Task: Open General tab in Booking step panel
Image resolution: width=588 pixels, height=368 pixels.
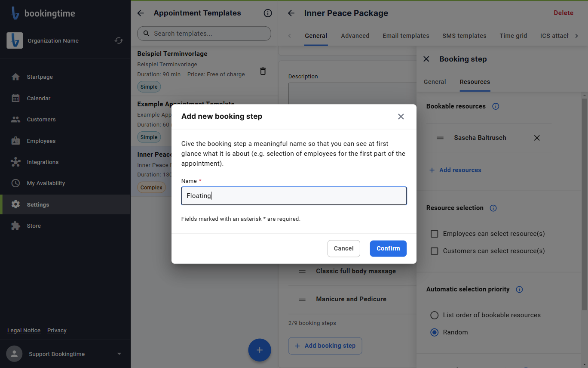Action: [x=435, y=82]
